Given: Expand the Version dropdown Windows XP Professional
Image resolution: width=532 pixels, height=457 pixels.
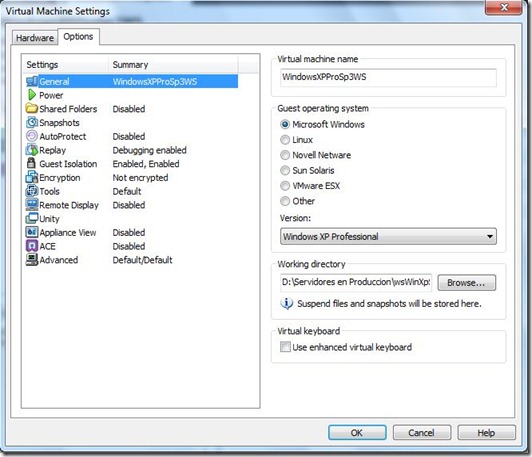Looking at the screenshot, I should tap(388, 236).
